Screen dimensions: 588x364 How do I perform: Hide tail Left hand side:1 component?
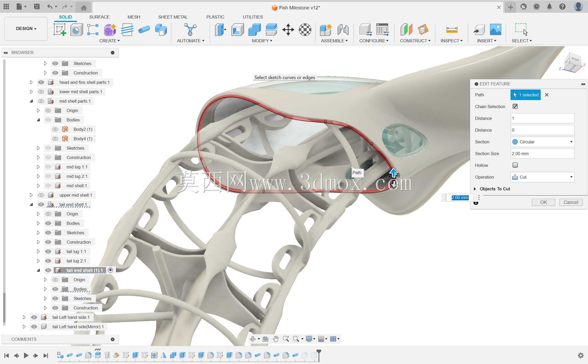[34, 317]
